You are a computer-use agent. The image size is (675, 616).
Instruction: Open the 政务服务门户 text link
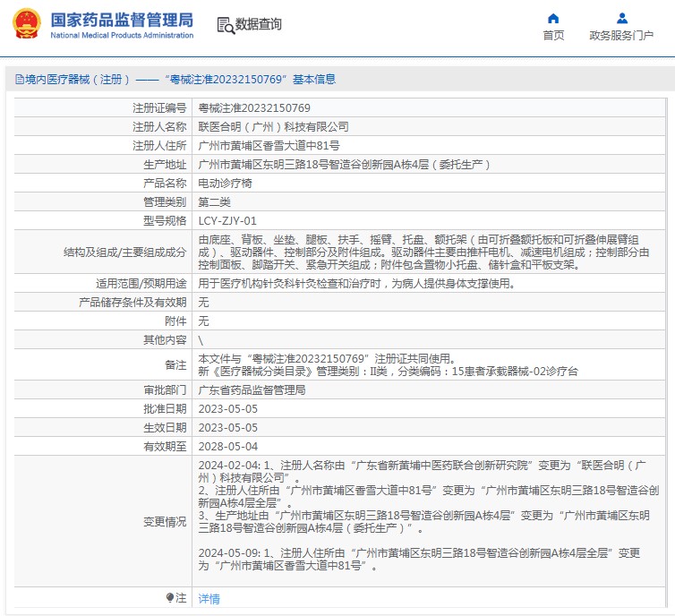[621, 36]
